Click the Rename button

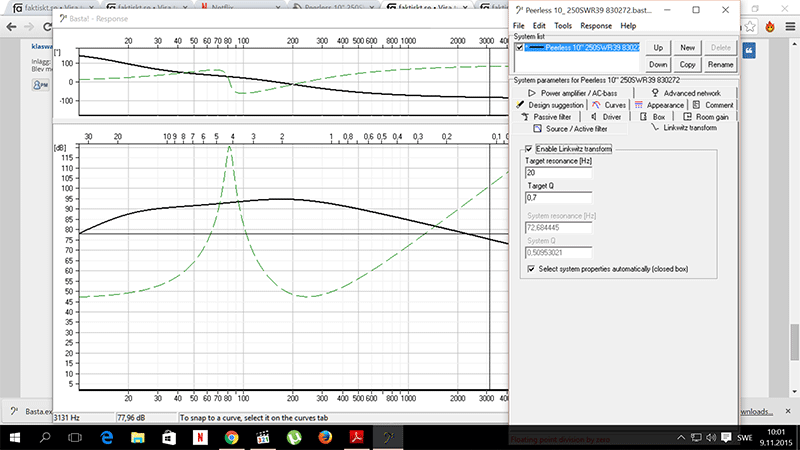(x=720, y=64)
